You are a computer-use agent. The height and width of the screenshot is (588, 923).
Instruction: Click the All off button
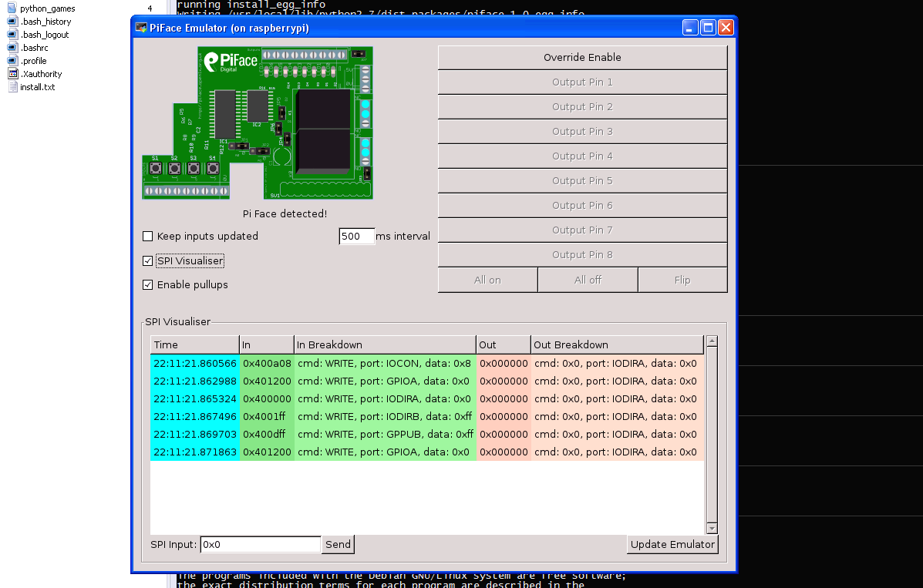(588, 281)
